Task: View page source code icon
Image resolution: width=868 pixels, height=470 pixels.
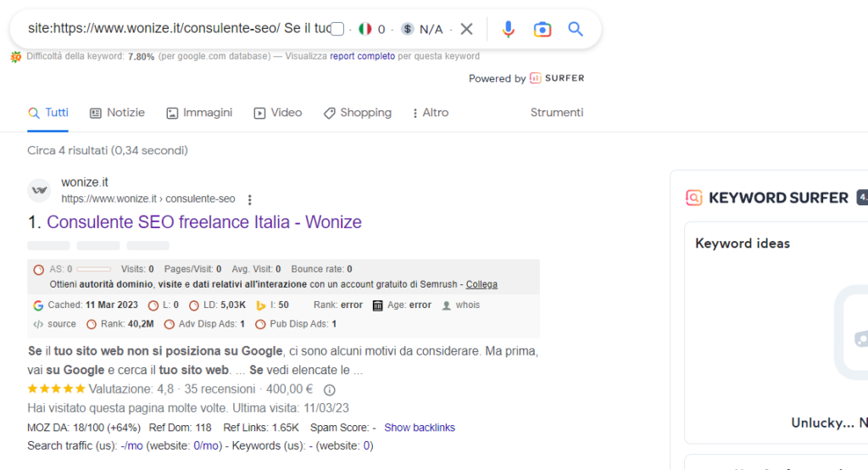Action: coord(38,324)
